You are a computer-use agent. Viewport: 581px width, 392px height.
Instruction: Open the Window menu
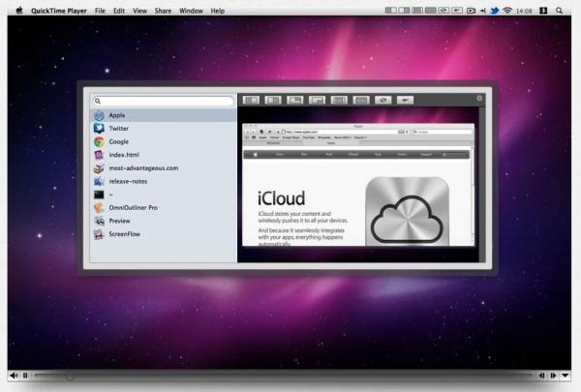coord(191,11)
